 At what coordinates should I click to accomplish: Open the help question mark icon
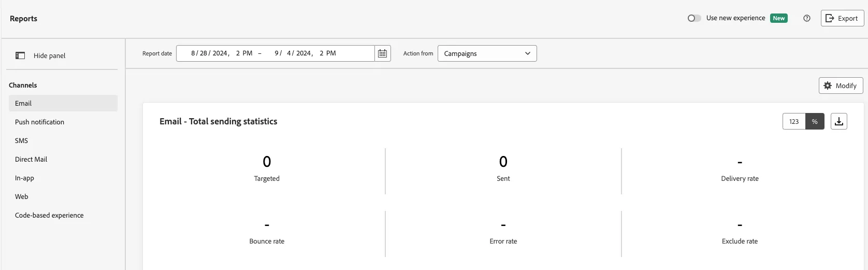point(806,18)
